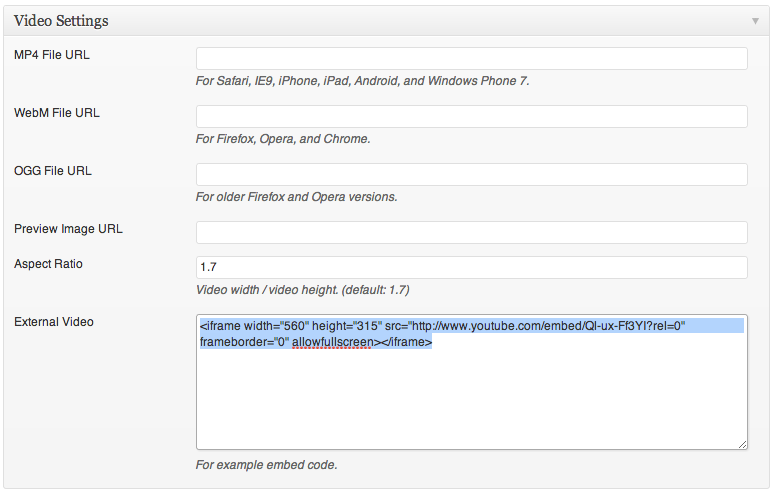This screenshot has width=774, height=493.
Task: Click the MP4 File URL label
Action: (x=52, y=55)
